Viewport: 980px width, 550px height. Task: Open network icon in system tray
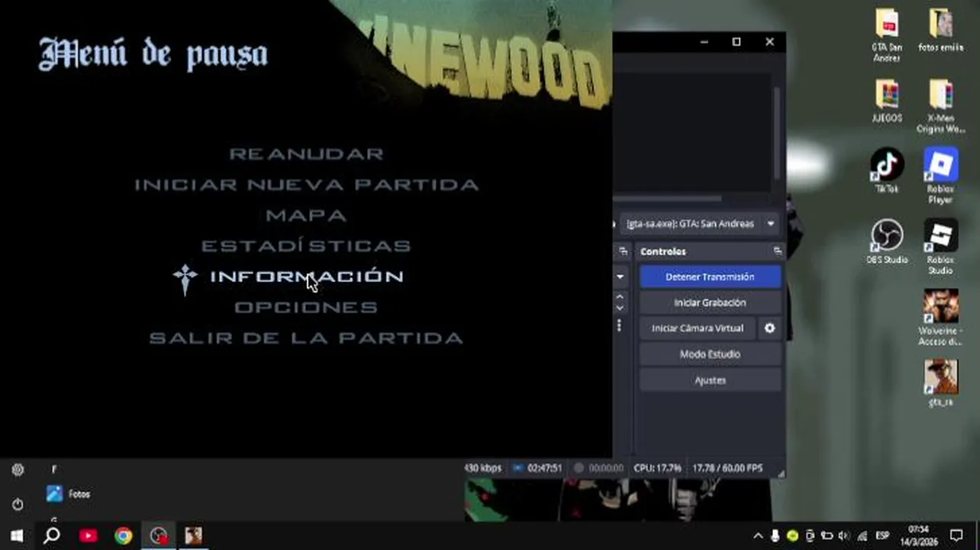click(862, 535)
